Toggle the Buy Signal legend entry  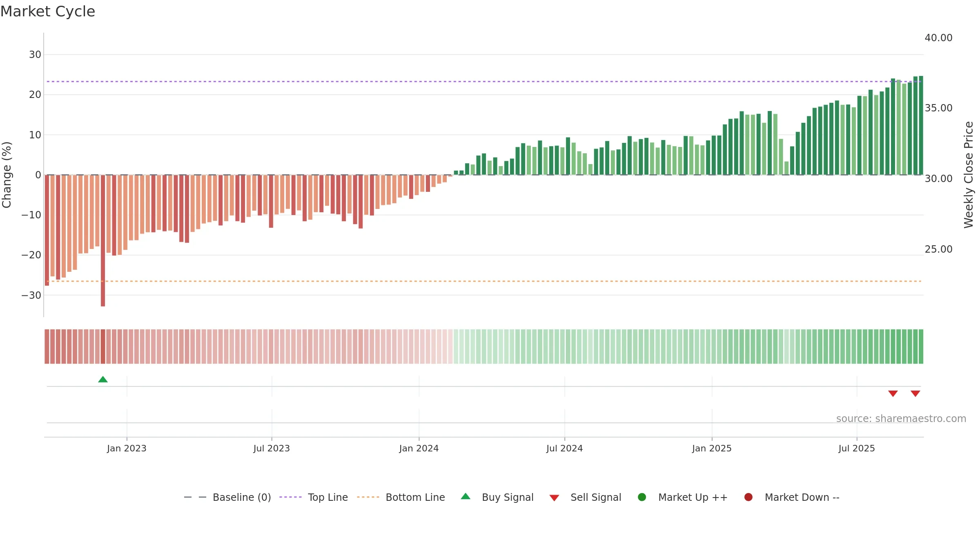(497, 497)
